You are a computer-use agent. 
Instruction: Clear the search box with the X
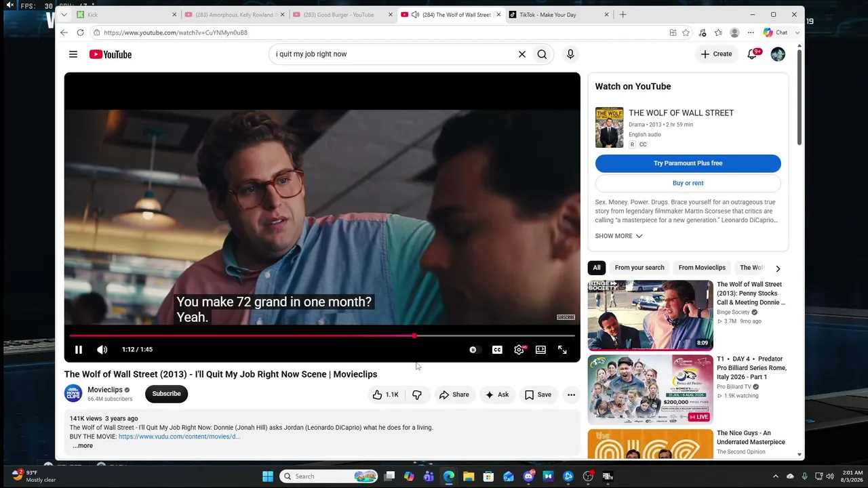[x=522, y=54]
